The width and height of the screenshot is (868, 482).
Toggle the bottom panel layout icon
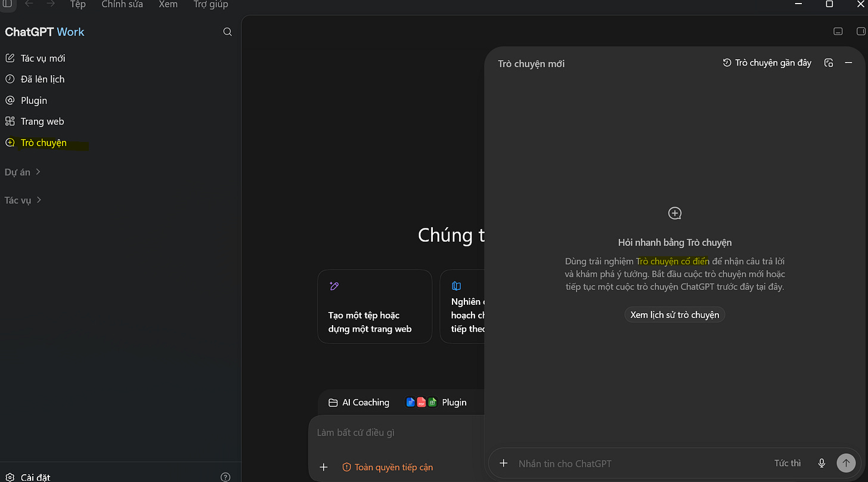pos(838,31)
